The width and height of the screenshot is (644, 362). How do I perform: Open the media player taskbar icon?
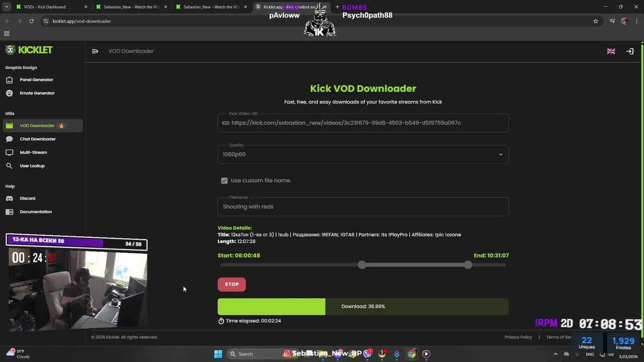point(426,354)
